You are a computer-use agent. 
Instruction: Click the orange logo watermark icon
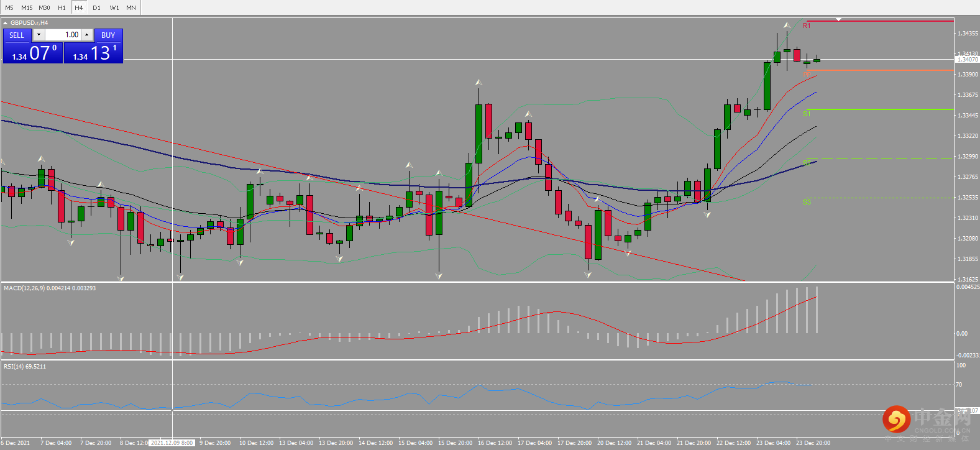tap(896, 420)
